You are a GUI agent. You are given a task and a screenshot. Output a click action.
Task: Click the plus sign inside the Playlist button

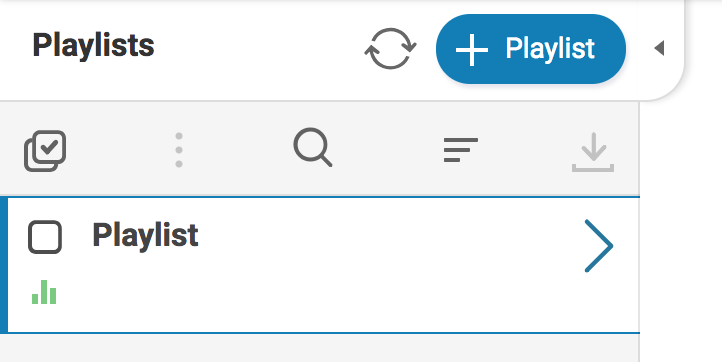[472, 50]
